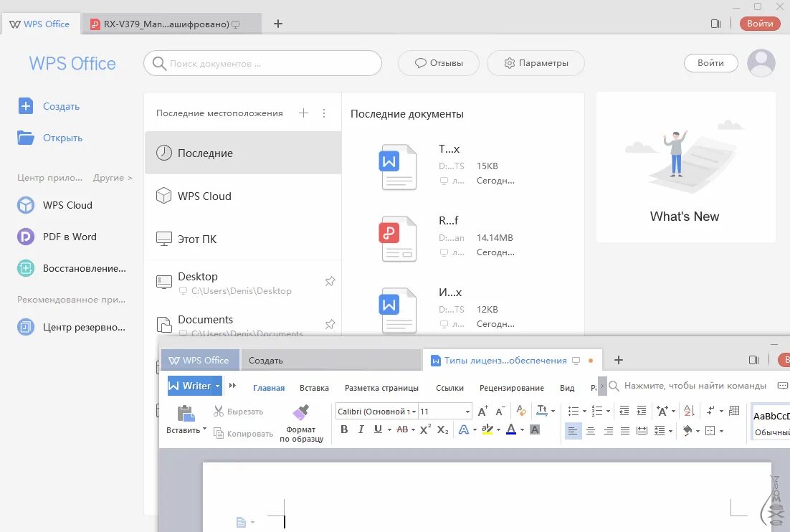
Task: Click the Paste clipboard icon in Writer
Action: [x=186, y=413]
